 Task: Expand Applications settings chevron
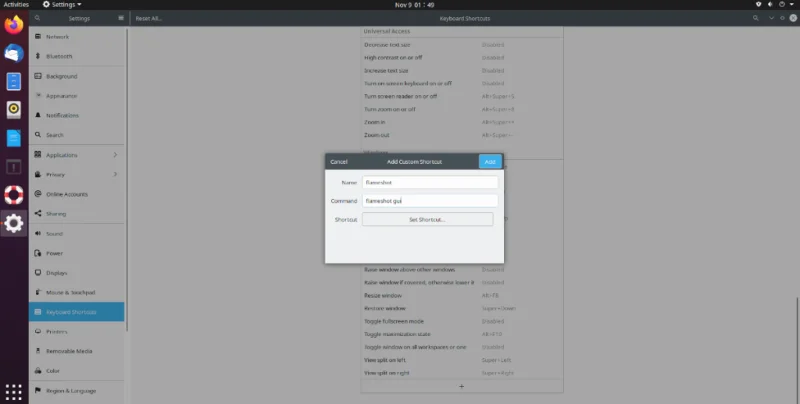click(x=115, y=155)
